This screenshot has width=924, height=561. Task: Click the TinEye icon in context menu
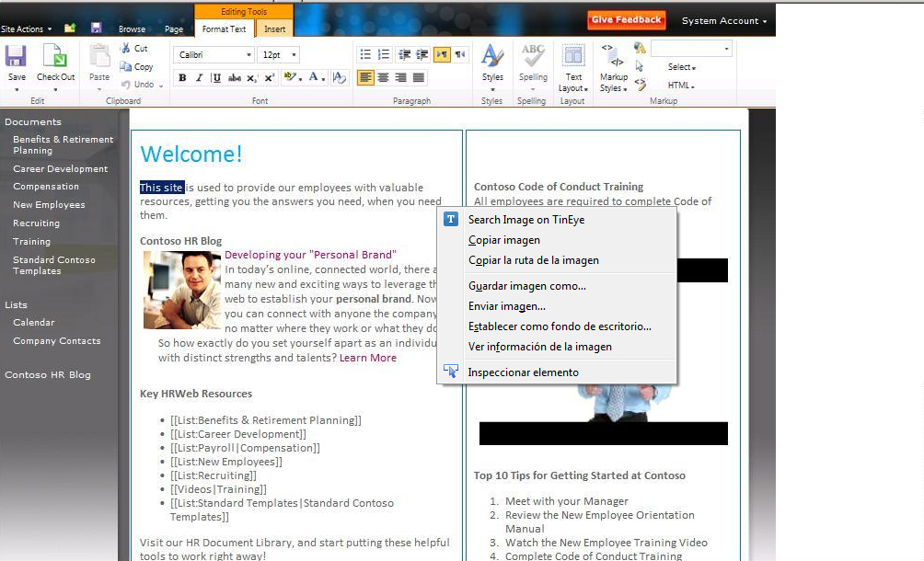451,219
